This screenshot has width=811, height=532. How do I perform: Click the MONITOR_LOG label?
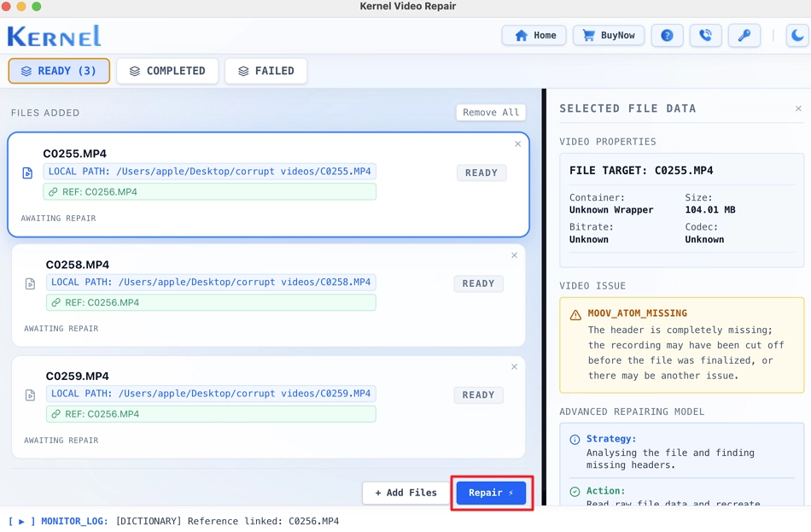(74, 521)
